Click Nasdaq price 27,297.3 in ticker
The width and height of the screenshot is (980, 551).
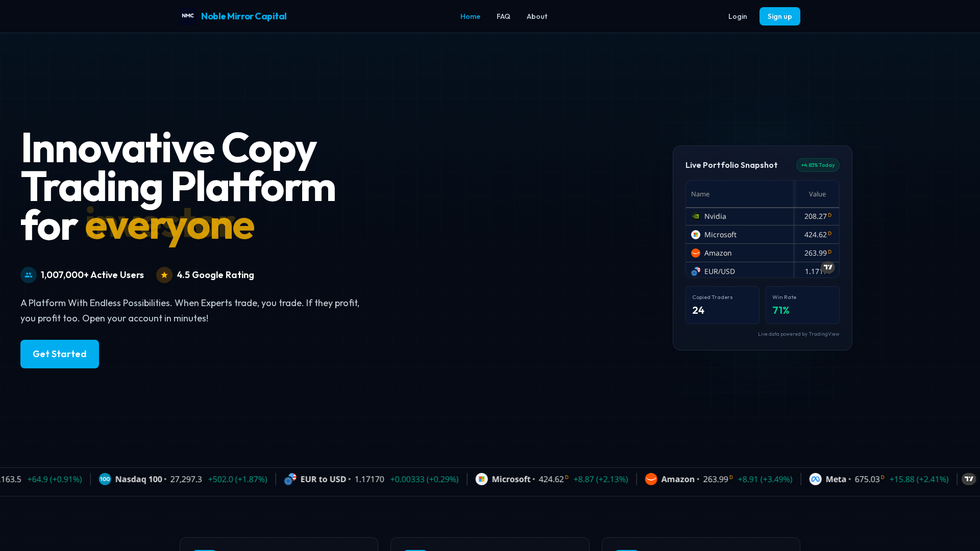tap(186, 479)
